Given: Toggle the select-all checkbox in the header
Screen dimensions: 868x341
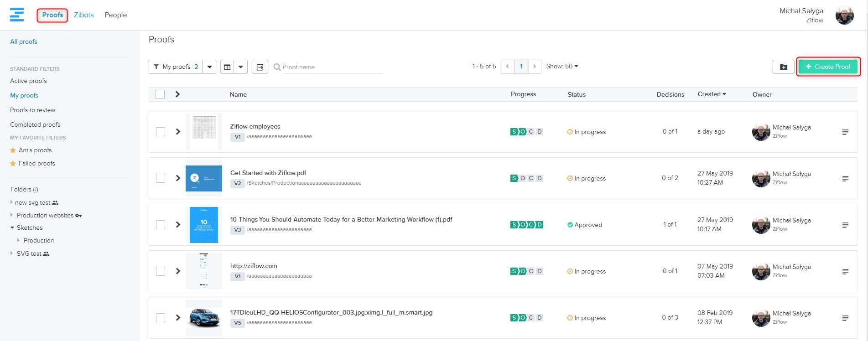Looking at the screenshot, I should (160, 94).
